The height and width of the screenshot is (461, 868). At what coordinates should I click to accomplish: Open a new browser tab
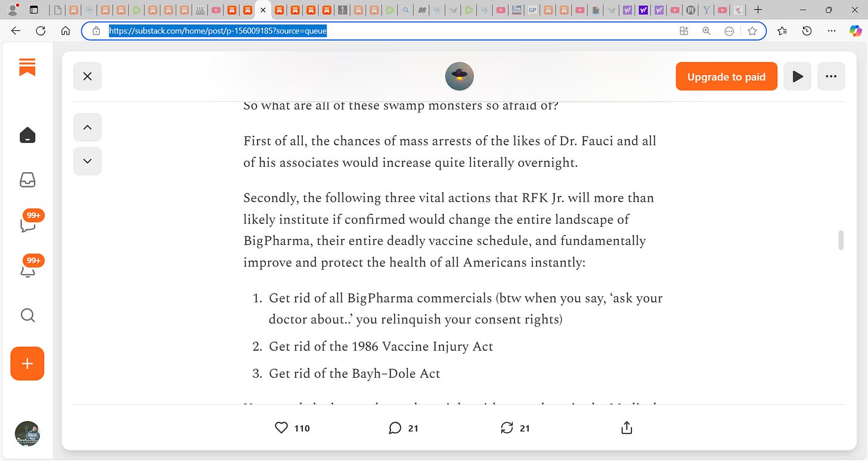pyautogui.click(x=758, y=10)
